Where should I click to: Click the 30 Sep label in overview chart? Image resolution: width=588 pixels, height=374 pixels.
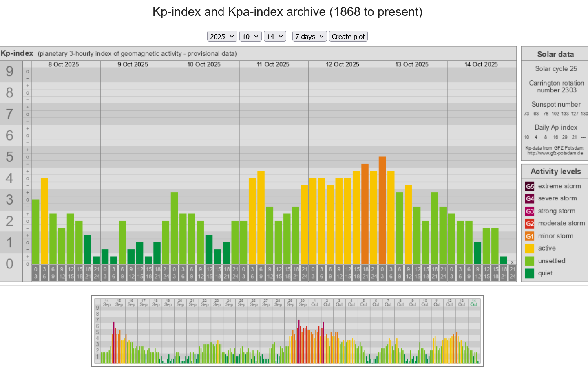(x=303, y=303)
